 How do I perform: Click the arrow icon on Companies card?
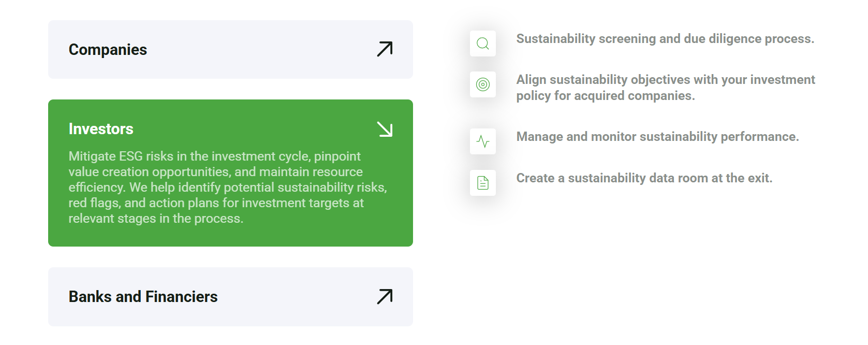pyautogui.click(x=385, y=49)
